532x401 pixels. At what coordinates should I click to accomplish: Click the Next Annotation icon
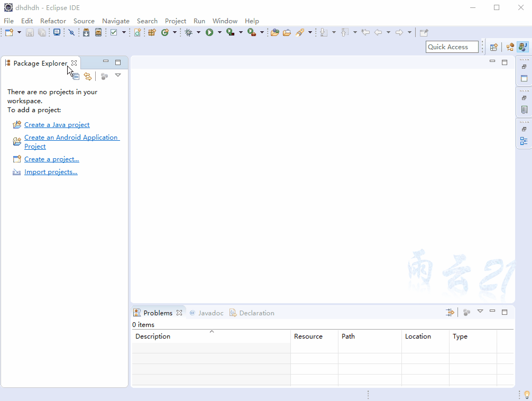point(324,33)
